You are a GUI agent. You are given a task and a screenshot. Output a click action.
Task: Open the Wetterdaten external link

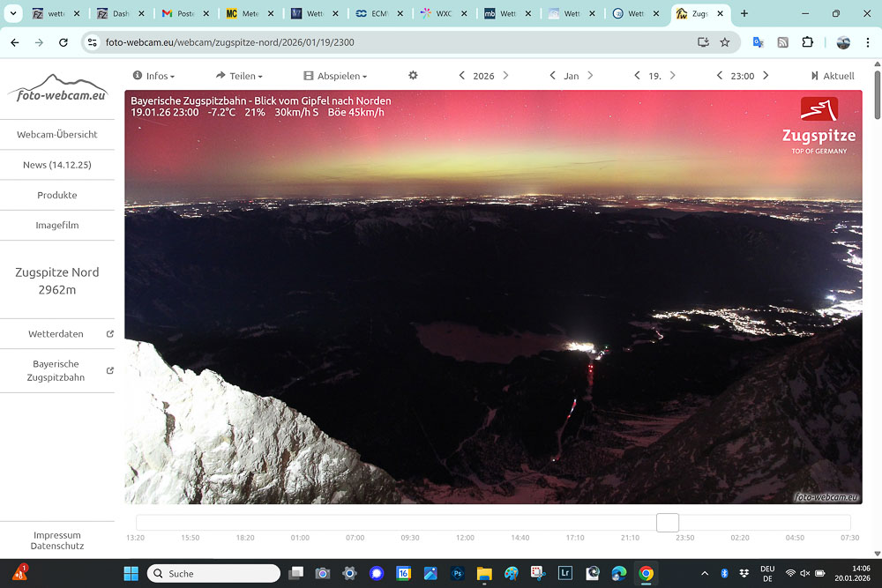click(x=57, y=334)
